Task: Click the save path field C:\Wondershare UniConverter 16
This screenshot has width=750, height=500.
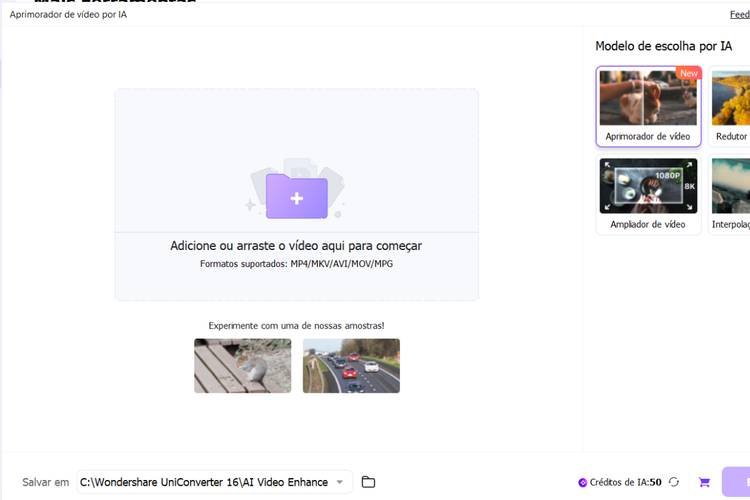Action: pos(214,482)
